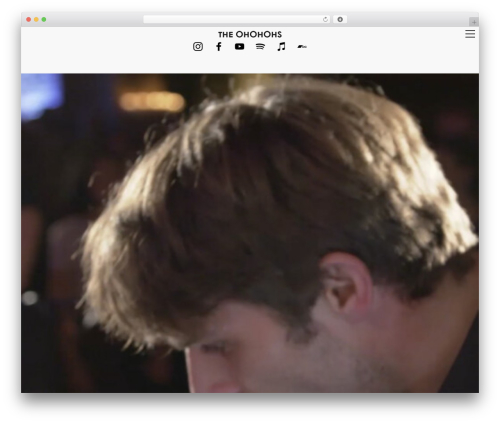Click The OhOhOhs site title
This screenshot has width=500, height=423.
250,34
